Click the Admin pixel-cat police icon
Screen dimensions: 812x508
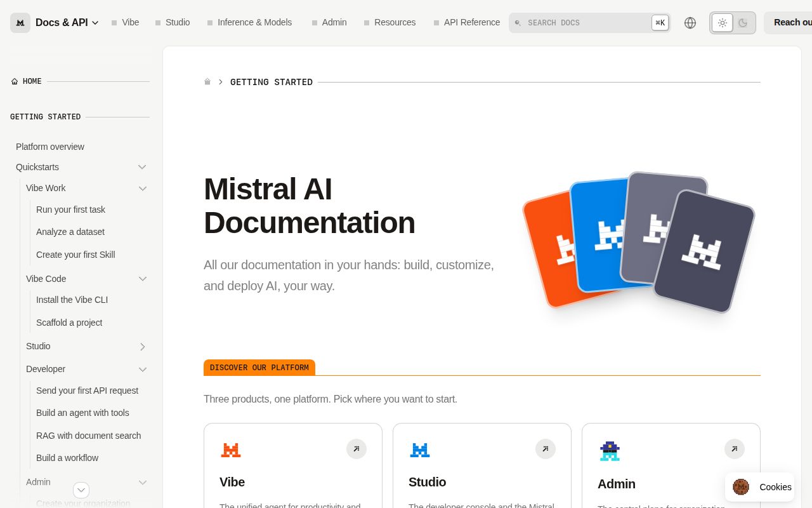coord(610,451)
